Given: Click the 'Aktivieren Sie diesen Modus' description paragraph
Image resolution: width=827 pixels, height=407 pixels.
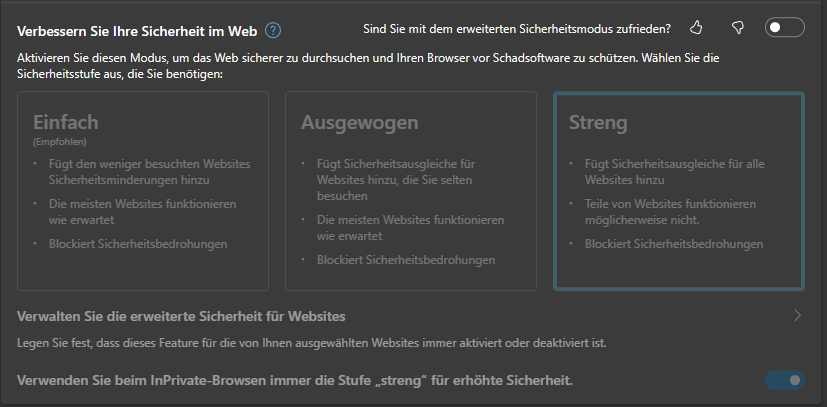Looking at the screenshot, I should coord(368,66).
